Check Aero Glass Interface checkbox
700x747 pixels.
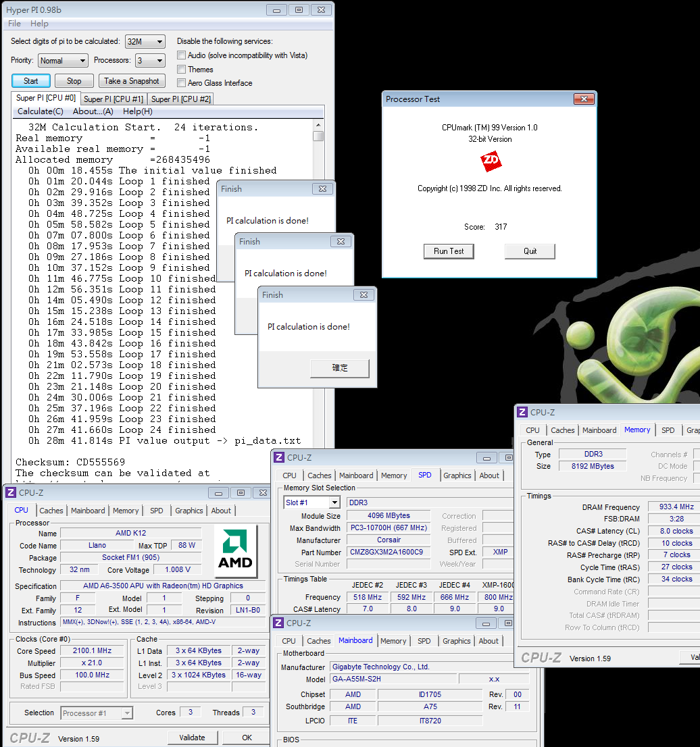click(181, 83)
